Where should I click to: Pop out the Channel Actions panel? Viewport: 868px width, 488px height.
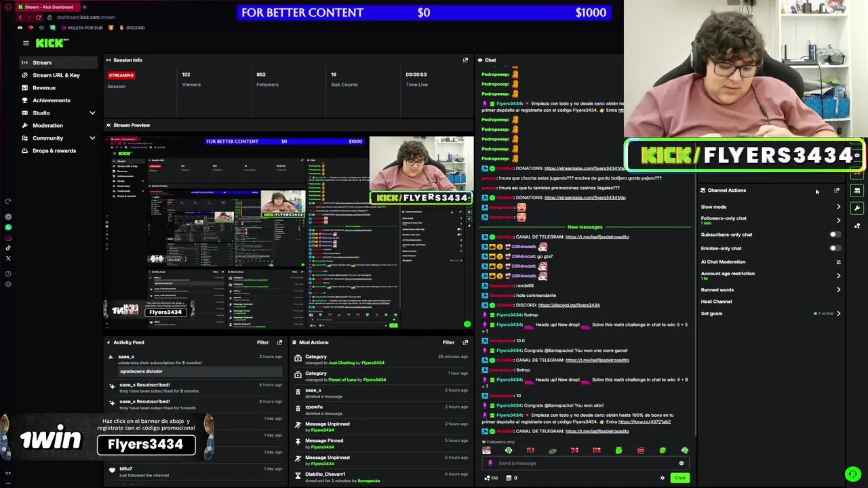coord(836,190)
